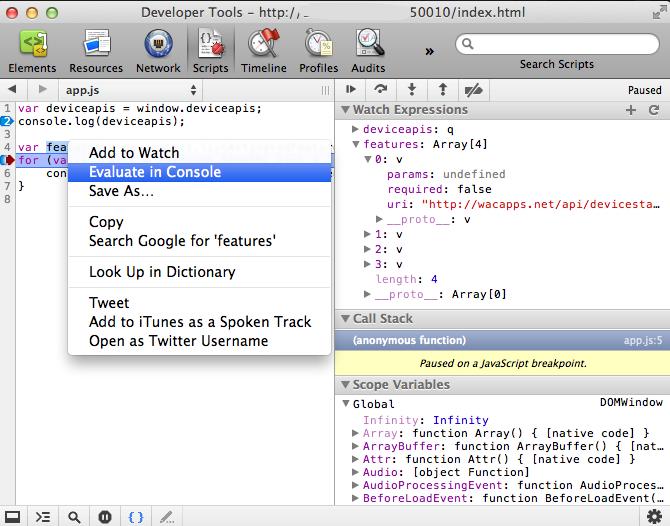Screen dimensions: 670x526
Task: Go back to previous script
Action: coord(12,89)
